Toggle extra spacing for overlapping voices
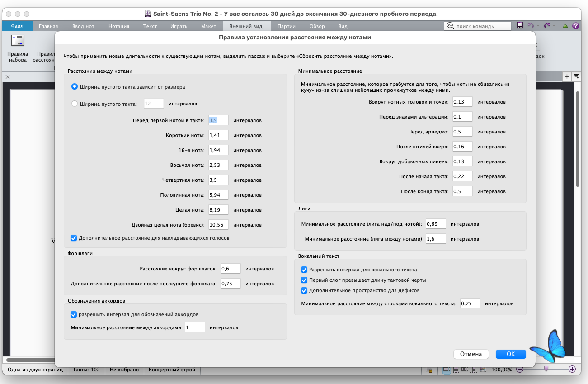 [x=74, y=238]
